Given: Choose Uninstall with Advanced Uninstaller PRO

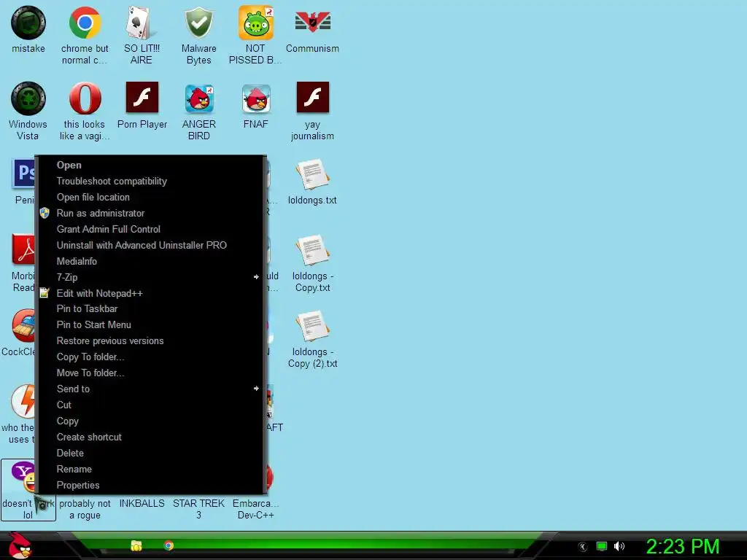Looking at the screenshot, I should pos(150,245).
